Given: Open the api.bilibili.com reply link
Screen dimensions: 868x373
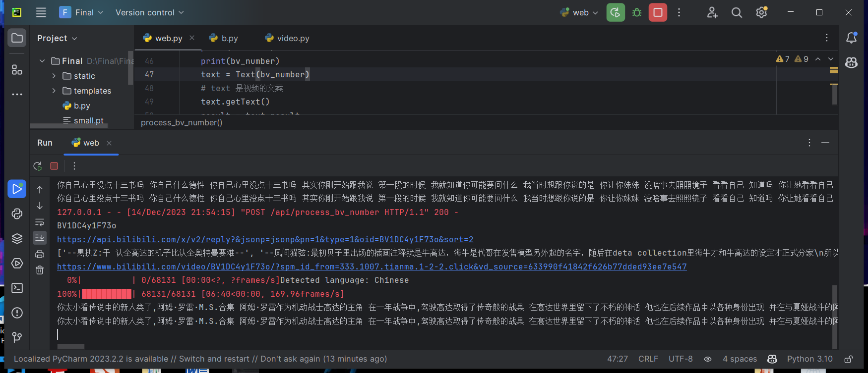Looking at the screenshot, I should [265, 239].
